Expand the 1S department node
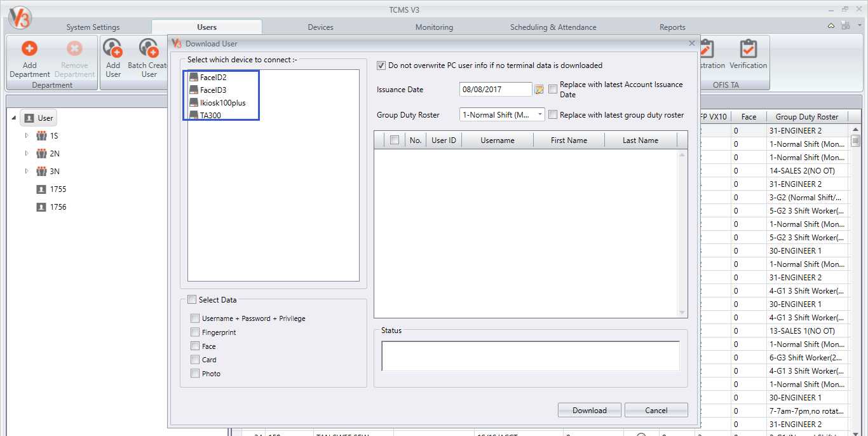 [x=27, y=136]
